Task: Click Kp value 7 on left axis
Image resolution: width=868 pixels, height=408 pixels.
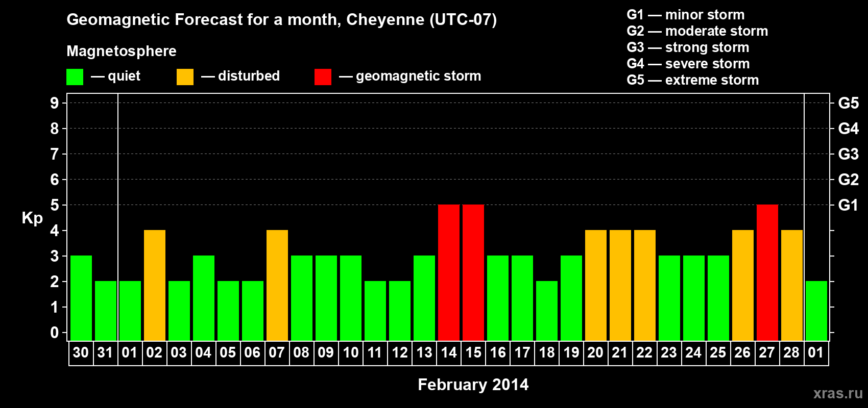Action: tap(55, 154)
